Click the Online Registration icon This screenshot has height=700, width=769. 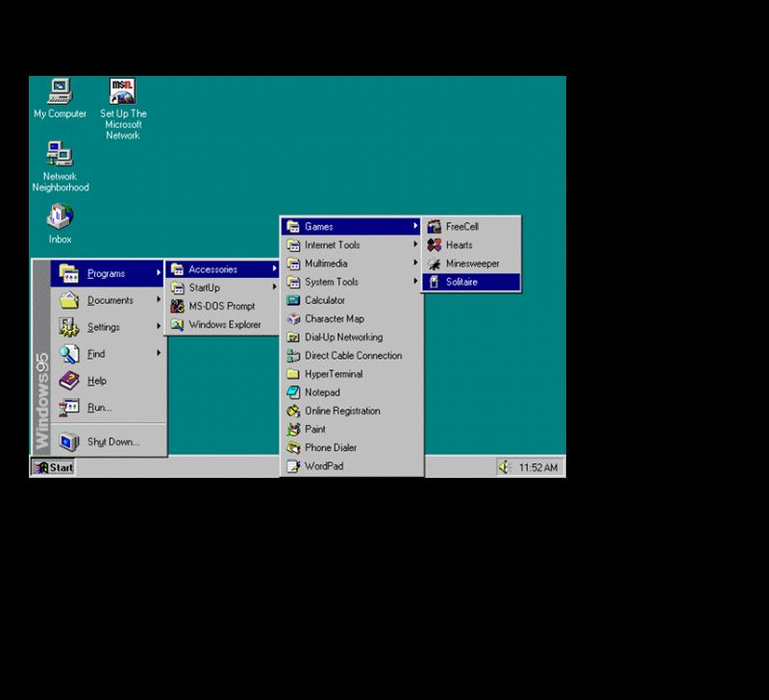(x=293, y=412)
